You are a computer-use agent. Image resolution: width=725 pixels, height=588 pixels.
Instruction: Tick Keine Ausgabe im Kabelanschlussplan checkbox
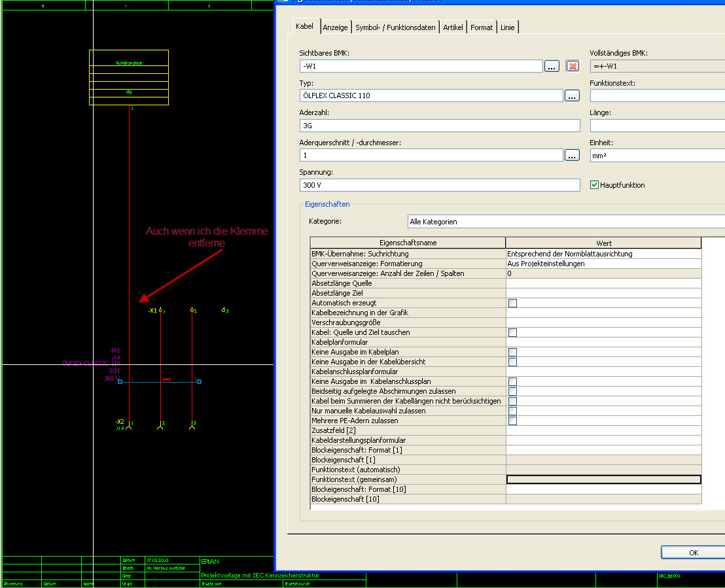point(512,382)
